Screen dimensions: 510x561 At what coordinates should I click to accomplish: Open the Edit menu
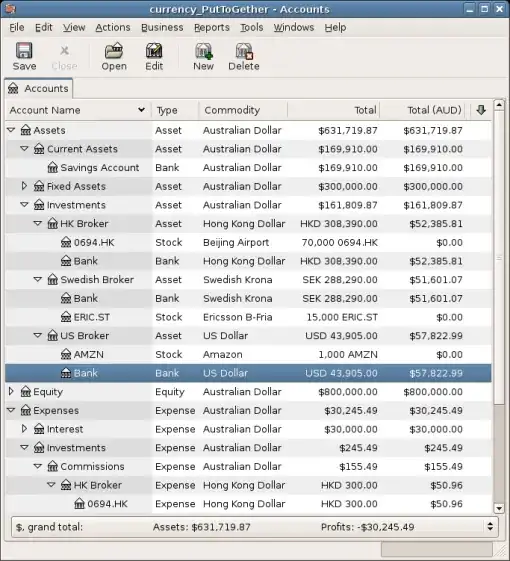44,28
